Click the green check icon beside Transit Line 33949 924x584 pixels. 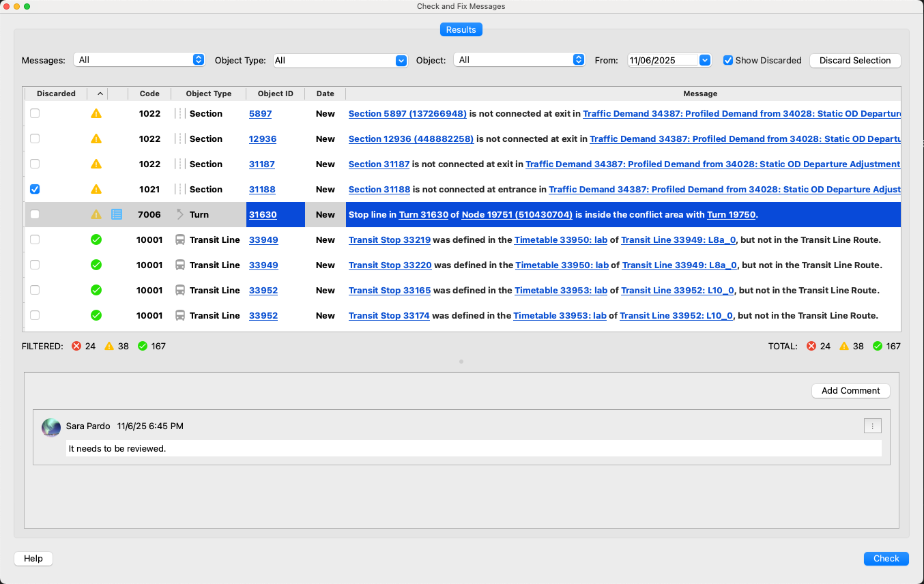point(96,239)
